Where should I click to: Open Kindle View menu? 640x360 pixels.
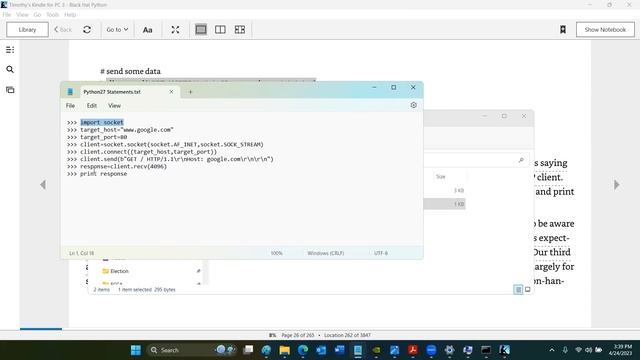tap(22, 15)
